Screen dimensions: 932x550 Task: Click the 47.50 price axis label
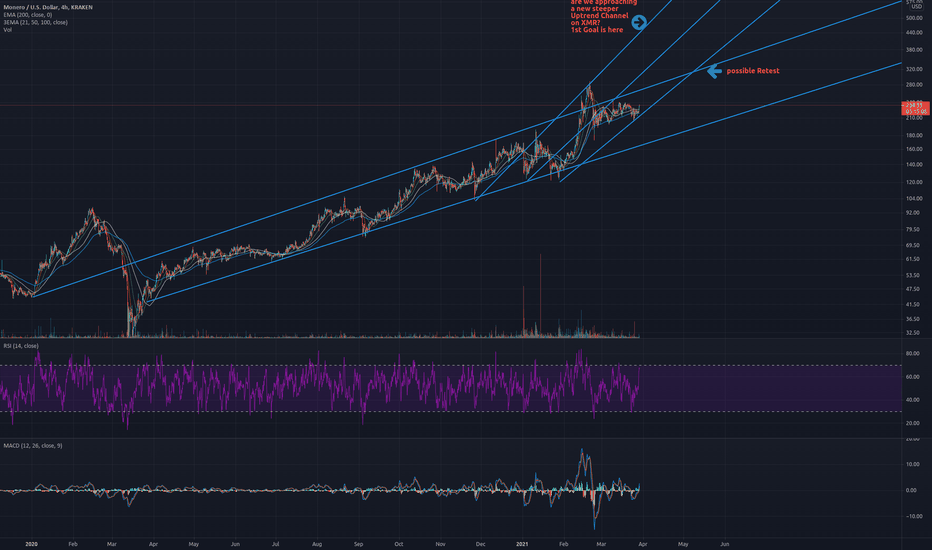point(912,290)
